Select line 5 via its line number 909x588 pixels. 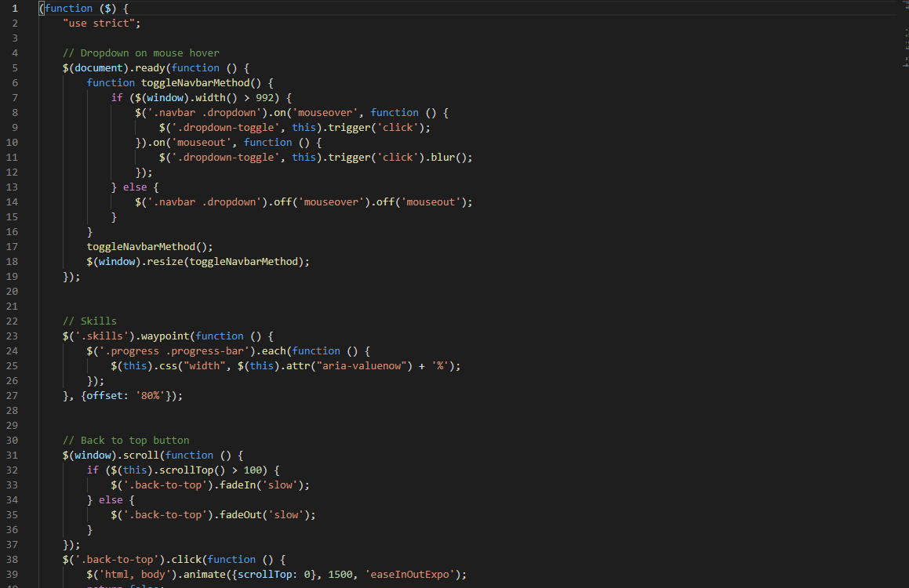point(14,68)
